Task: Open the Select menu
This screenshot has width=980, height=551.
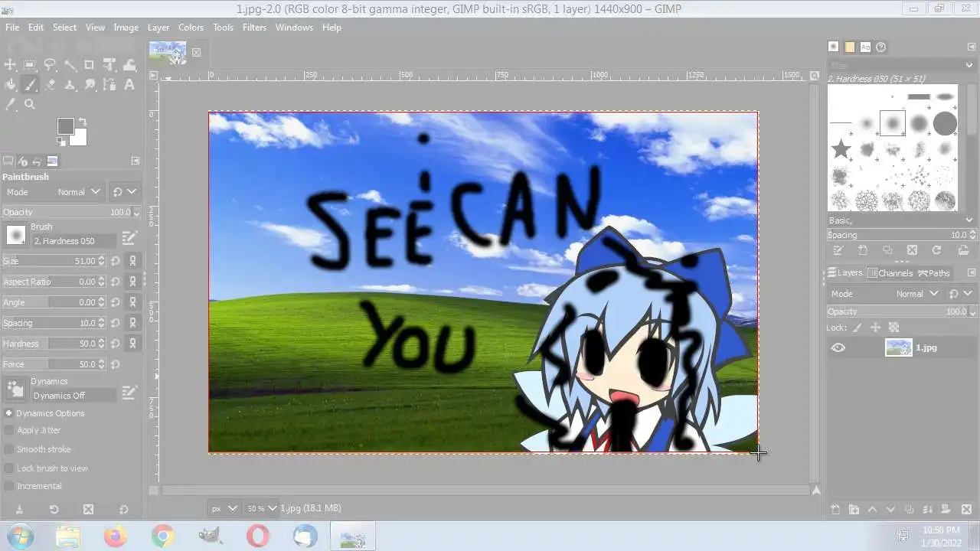Action: [64, 28]
